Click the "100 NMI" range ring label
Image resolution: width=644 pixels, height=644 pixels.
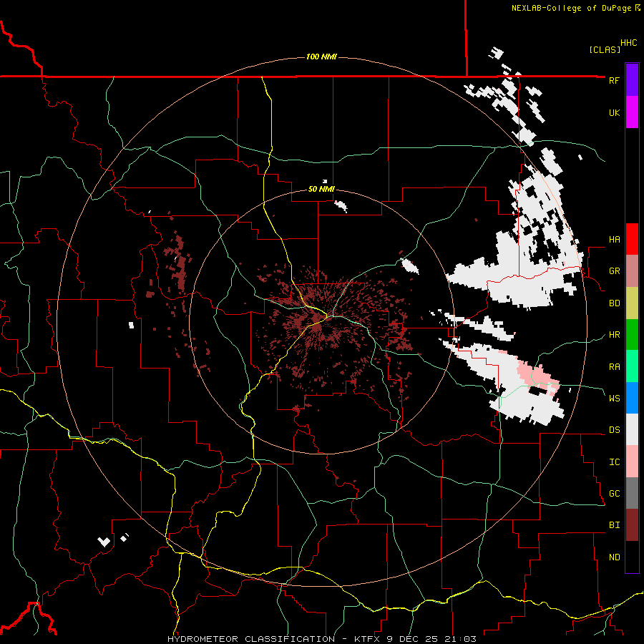(321, 57)
